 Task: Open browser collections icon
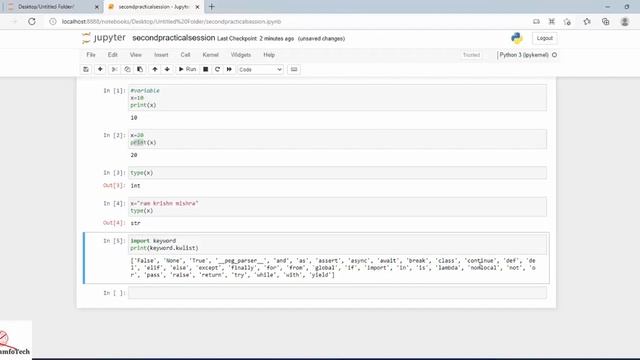[x=606, y=22]
